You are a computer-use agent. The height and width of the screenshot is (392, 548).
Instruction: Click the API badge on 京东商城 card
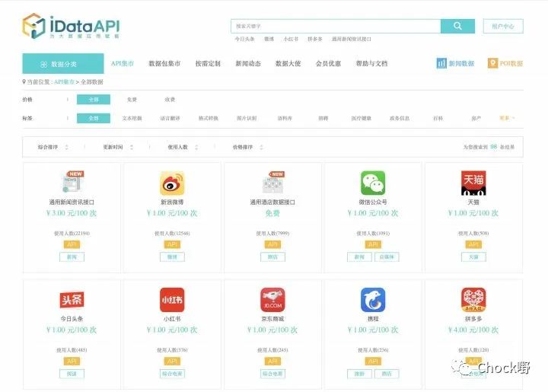coord(272,362)
